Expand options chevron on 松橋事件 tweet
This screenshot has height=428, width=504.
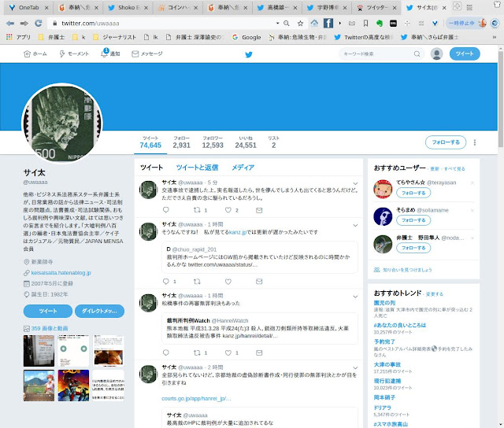point(355,297)
